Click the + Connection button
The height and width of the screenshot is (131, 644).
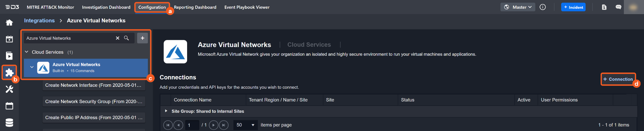pos(618,79)
